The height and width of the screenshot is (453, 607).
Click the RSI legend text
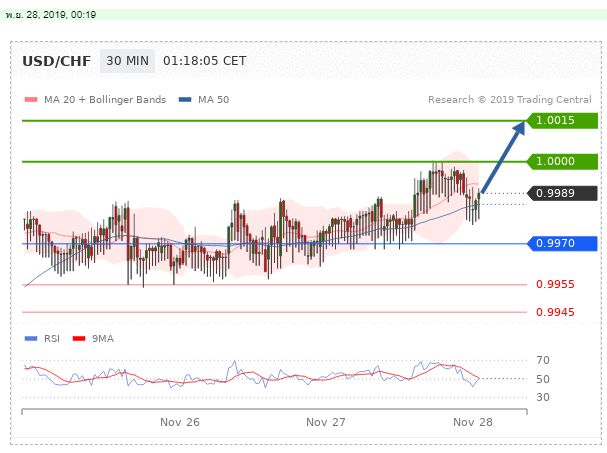click(52, 338)
